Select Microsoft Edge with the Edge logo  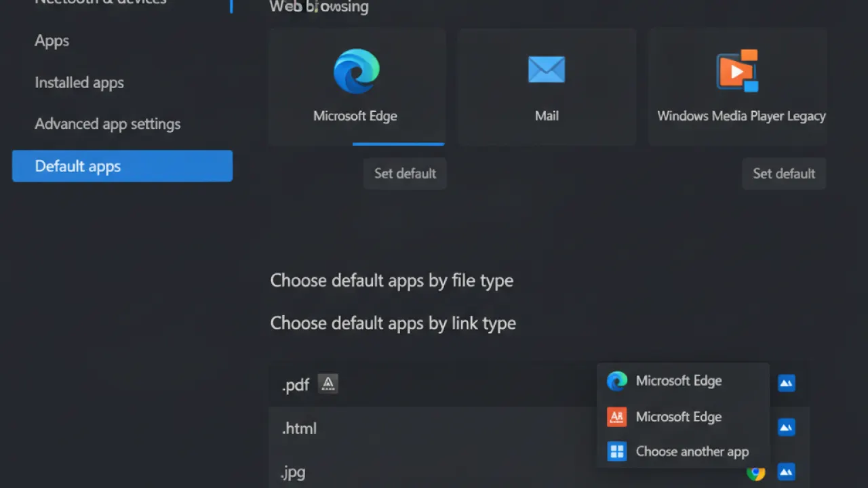(x=683, y=381)
